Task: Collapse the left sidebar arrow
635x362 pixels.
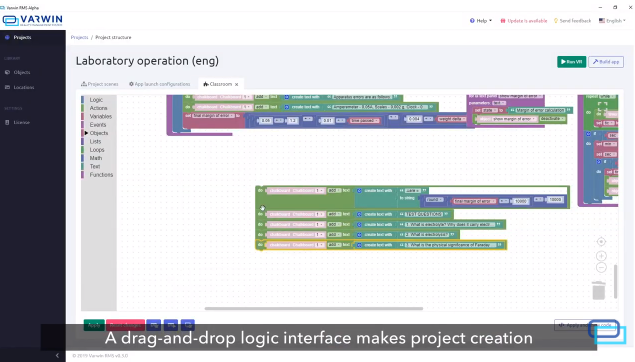Action: point(57,356)
